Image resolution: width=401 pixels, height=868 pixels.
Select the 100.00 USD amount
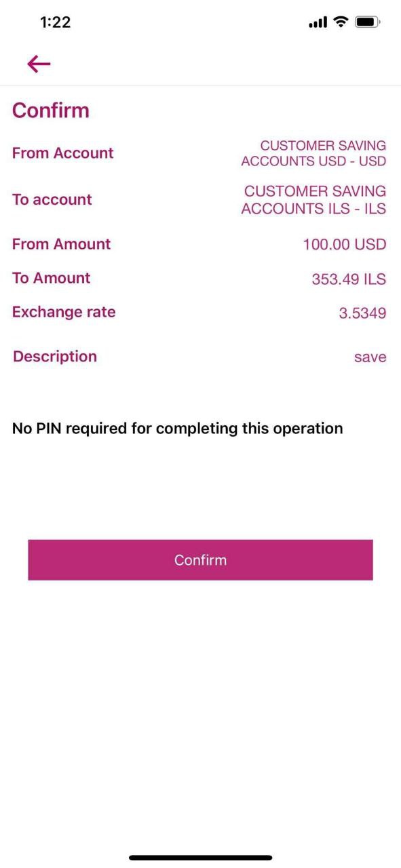point(345,245)
